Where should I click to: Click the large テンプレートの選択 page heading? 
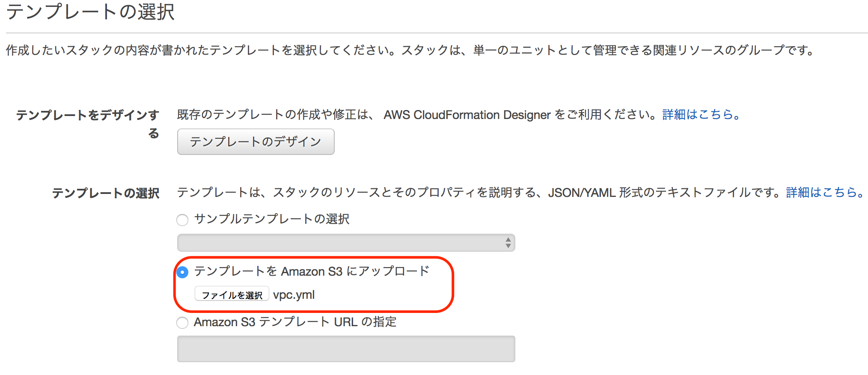pyautogui.click(x=90, y=12)
